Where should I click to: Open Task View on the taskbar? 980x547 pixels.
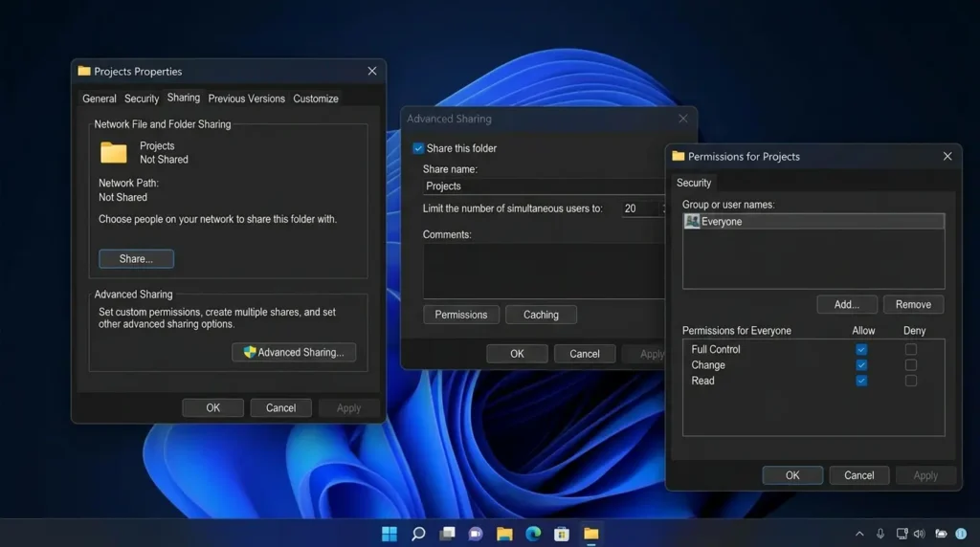[x=447, y=534]
